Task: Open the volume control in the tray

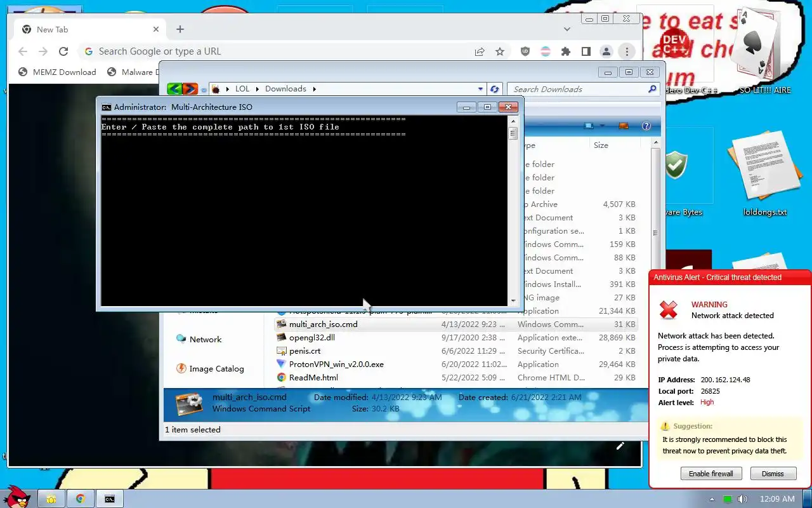Action: pos(742,499)
